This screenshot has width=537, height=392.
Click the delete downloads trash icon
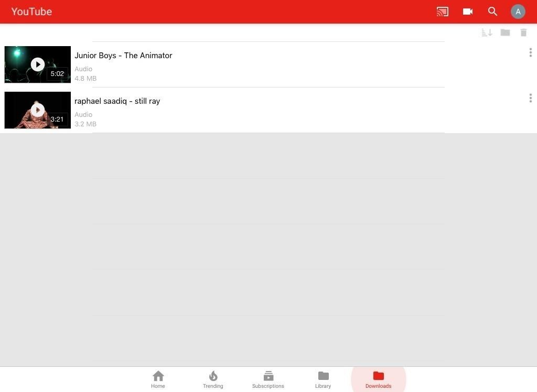click(x=523, y=32)
